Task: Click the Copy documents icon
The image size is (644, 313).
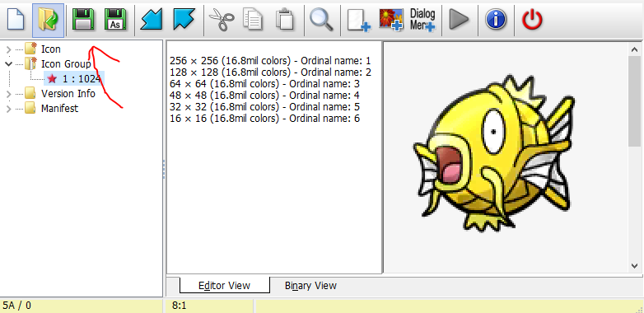Action: [253, 19]
